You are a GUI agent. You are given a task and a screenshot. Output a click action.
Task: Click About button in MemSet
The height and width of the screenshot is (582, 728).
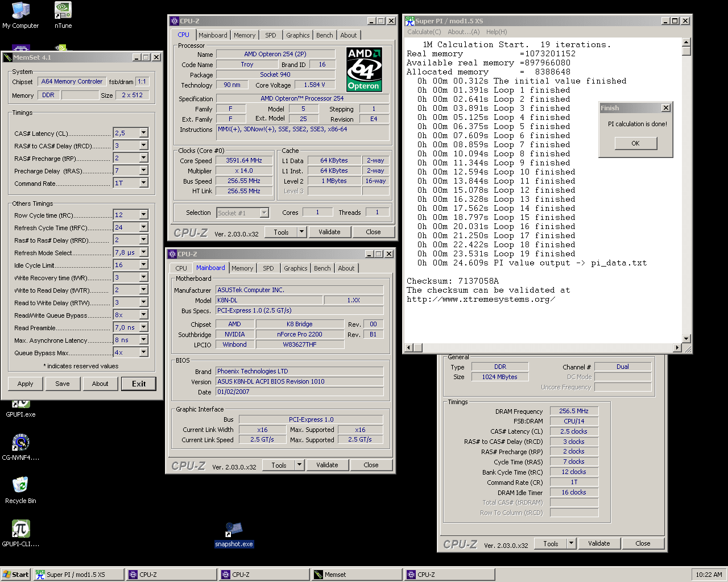(100, 384)
